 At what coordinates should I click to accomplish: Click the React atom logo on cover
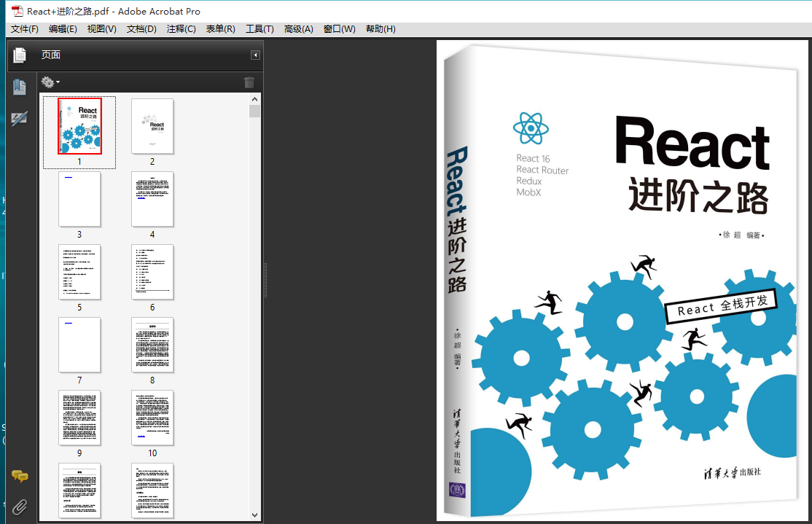531,128
